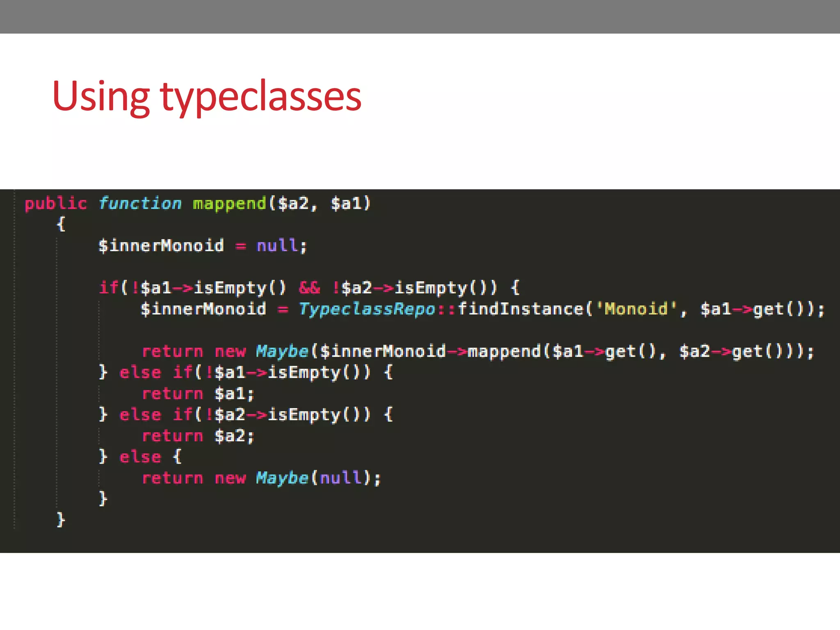Viewport: 840px width, 630px height.
Task: Click the 'Monoid' string literal
Action: point(636,308)
